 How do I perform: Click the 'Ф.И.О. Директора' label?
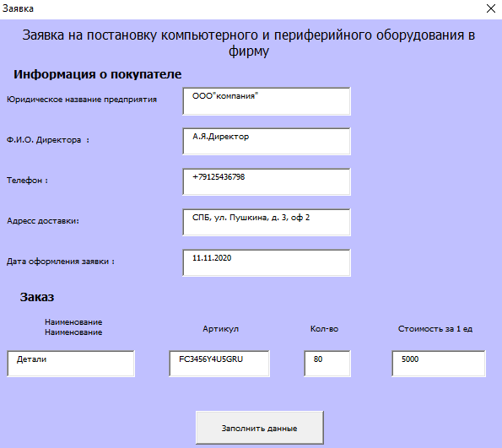point(48,140)
